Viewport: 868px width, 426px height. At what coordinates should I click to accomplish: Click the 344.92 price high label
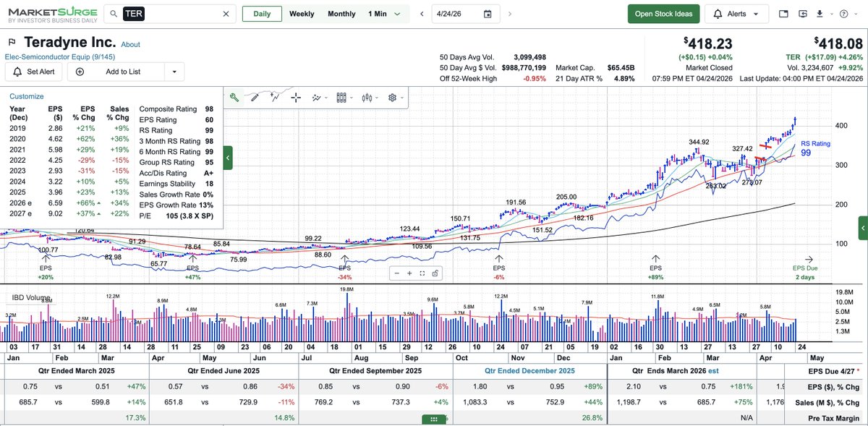click(x=699, y=142)
